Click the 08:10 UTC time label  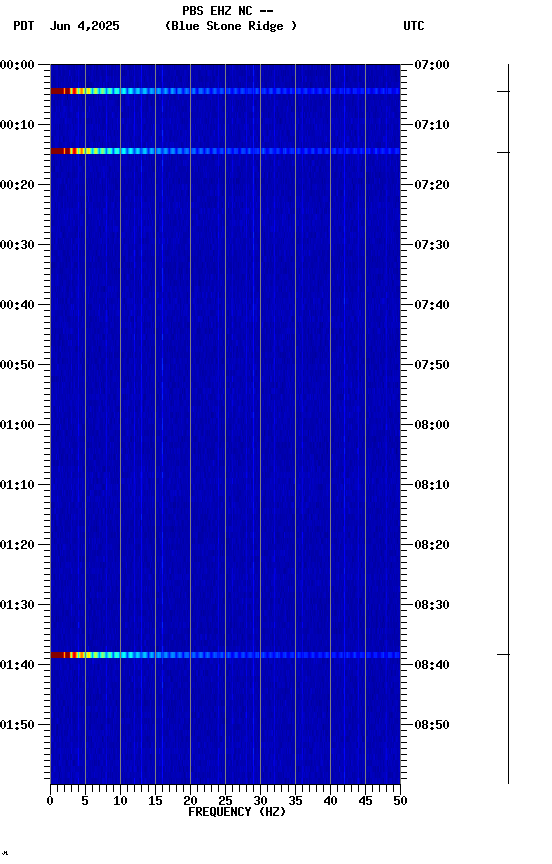tap(432, 485)
